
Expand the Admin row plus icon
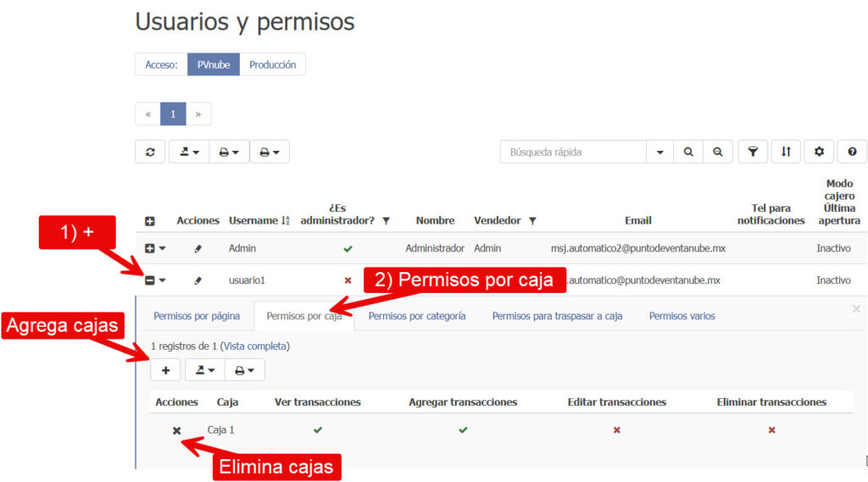click(149, 248)
